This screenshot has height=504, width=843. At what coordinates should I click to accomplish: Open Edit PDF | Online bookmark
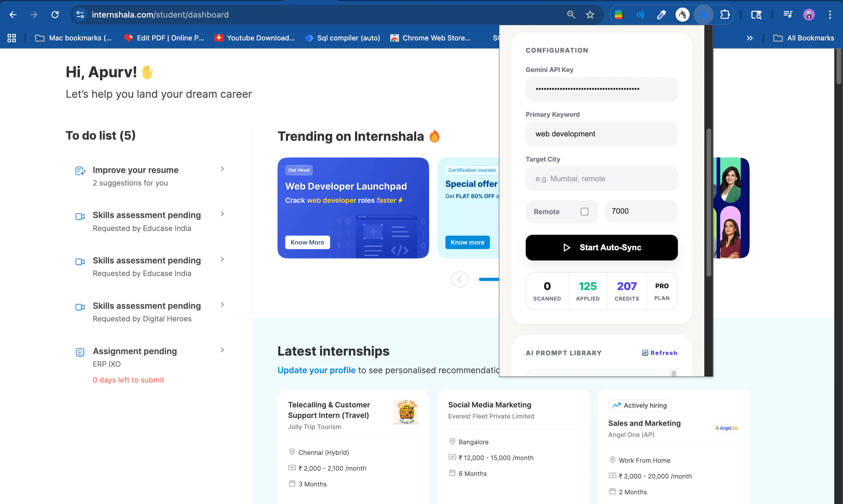(164, 38)
